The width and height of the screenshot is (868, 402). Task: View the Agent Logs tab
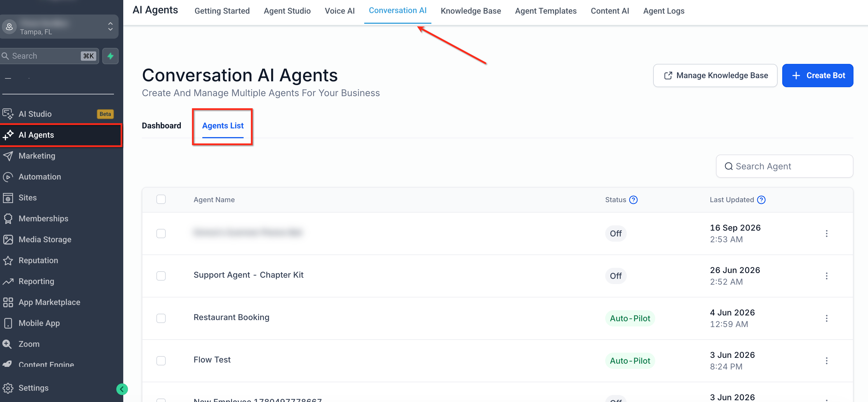point(663,11)
